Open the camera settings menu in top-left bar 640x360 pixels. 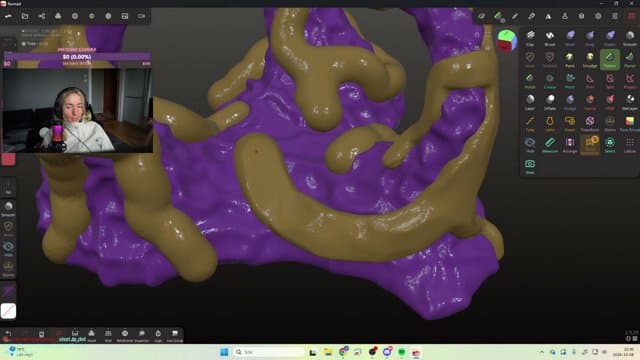(142, 16)
